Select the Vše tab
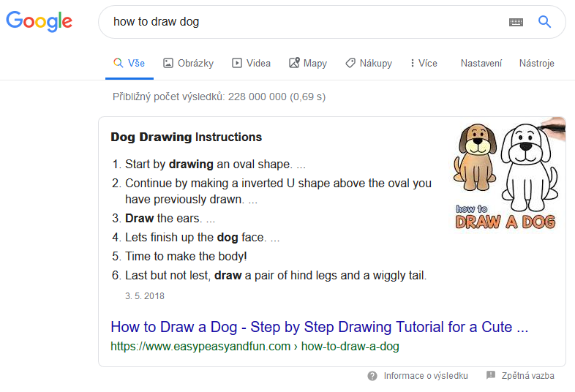This screenshot has width=575, height=392. [129, 63]
